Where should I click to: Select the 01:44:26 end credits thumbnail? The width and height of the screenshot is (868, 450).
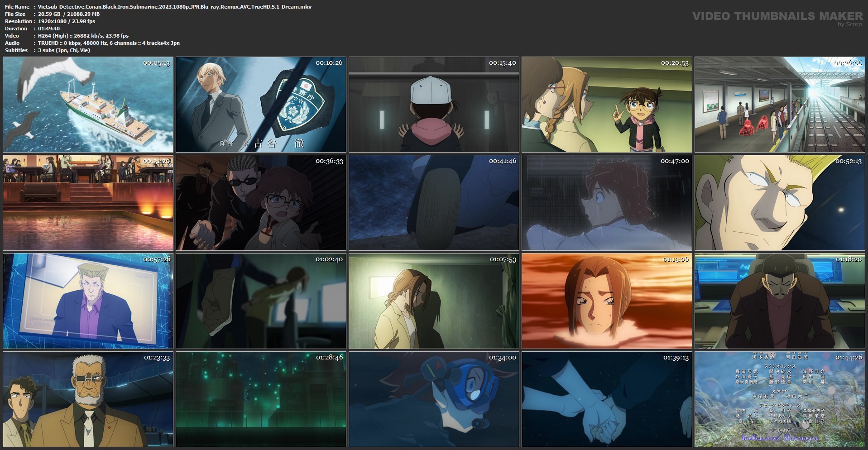[780, 399]
